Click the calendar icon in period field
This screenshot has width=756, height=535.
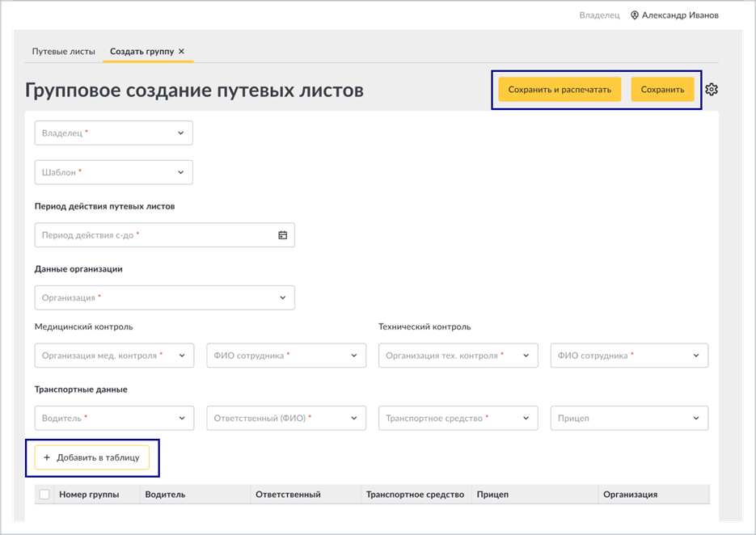(x=282, y=235)
